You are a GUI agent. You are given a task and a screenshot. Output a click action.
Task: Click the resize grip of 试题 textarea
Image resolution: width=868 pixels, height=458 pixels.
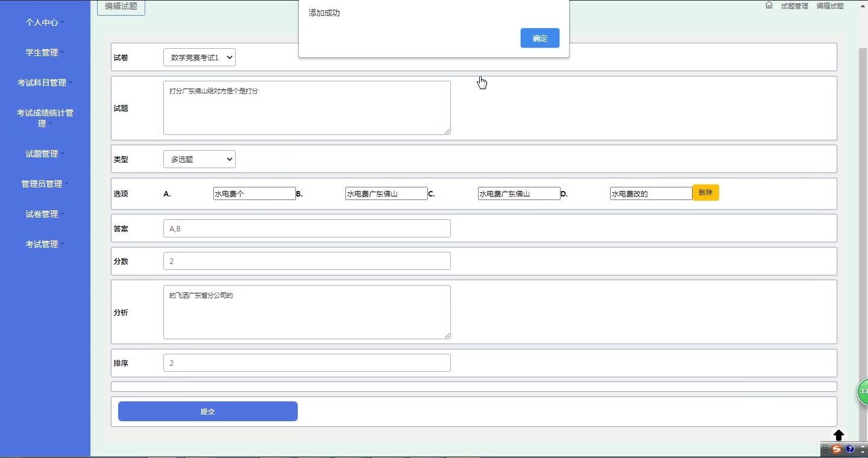[447, 131]
